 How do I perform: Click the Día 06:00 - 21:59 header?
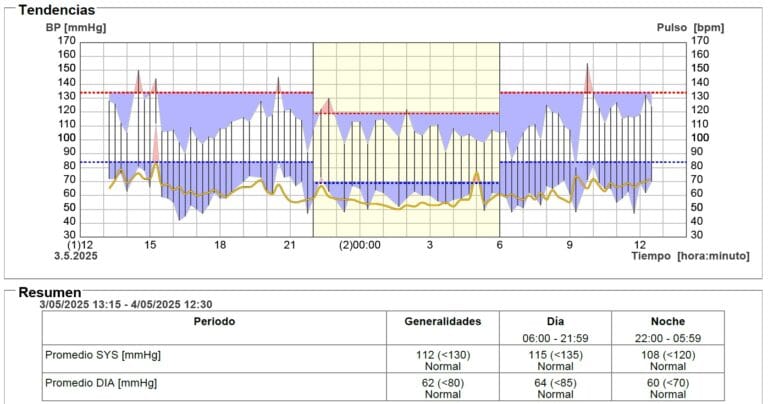(x=556, y=330)
